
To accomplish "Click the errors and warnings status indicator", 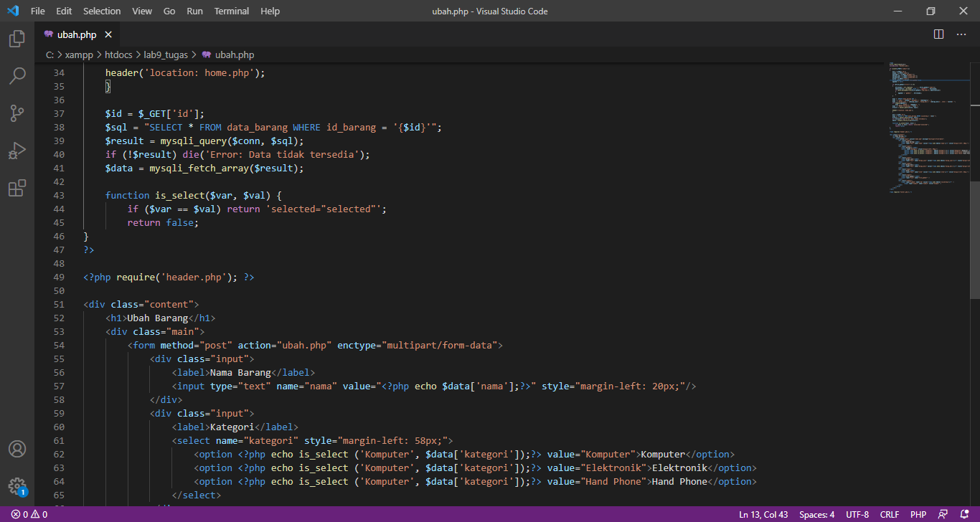I will click(29, 514).
